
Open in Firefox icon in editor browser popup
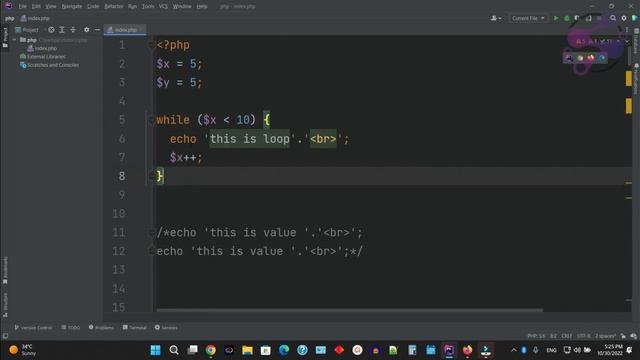click(591, 58)
